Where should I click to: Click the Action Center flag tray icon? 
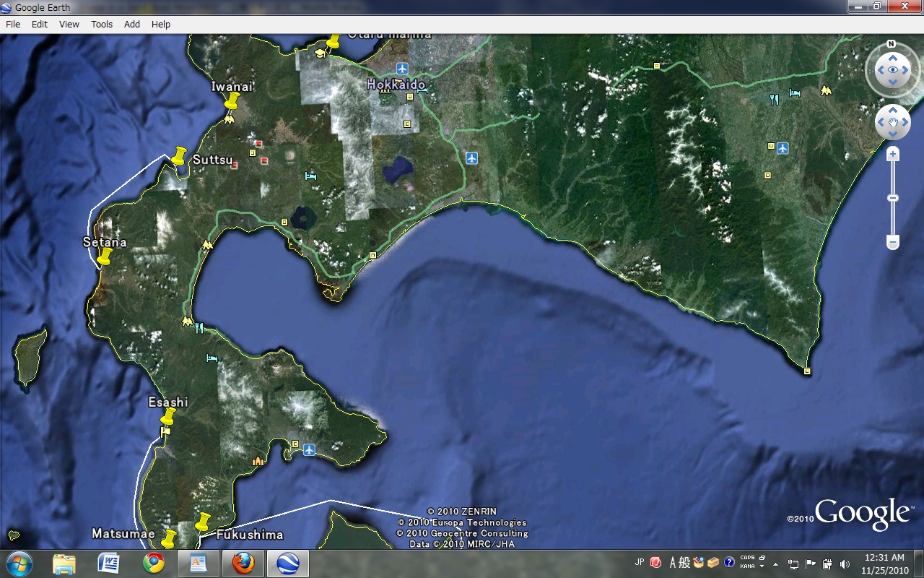click(810, 564)
